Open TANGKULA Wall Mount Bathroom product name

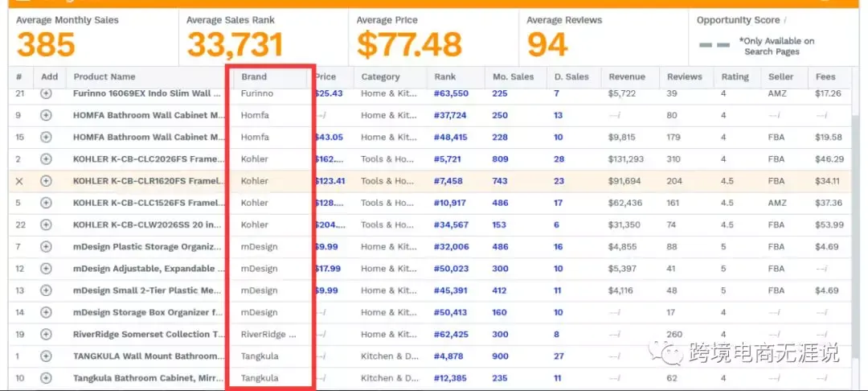pyautogui.click(x=149, y=356)
